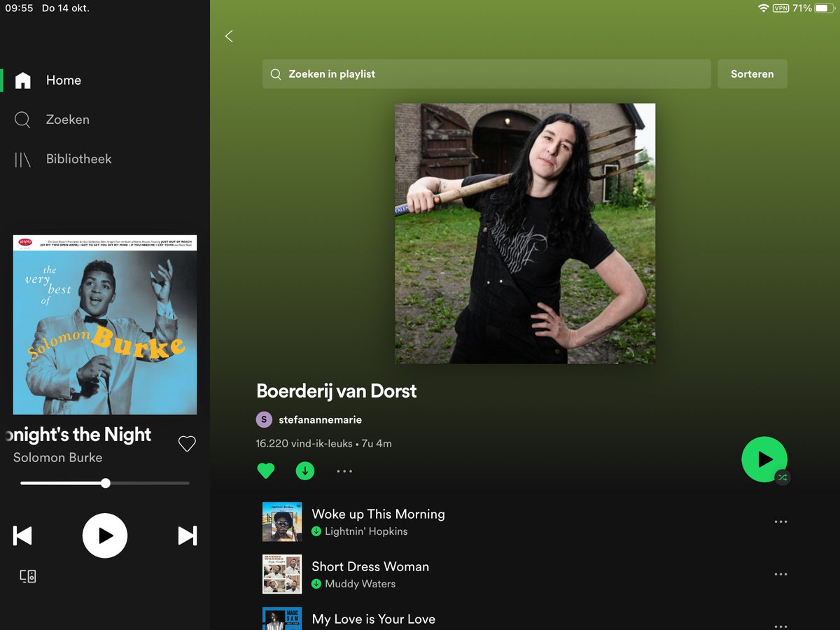
Task: Open the Boerderij van Dorst cover image
Action: click(525, 233)
